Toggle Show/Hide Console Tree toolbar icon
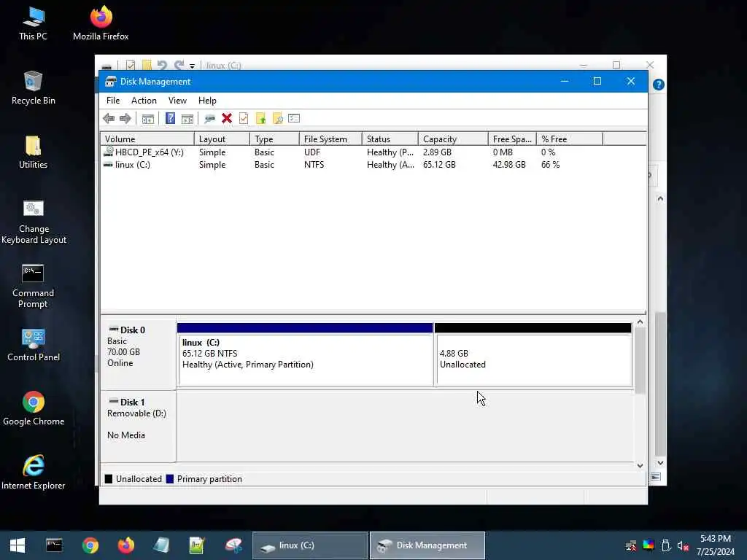This screenshot has height=560, width=747. tap(147, 119)
